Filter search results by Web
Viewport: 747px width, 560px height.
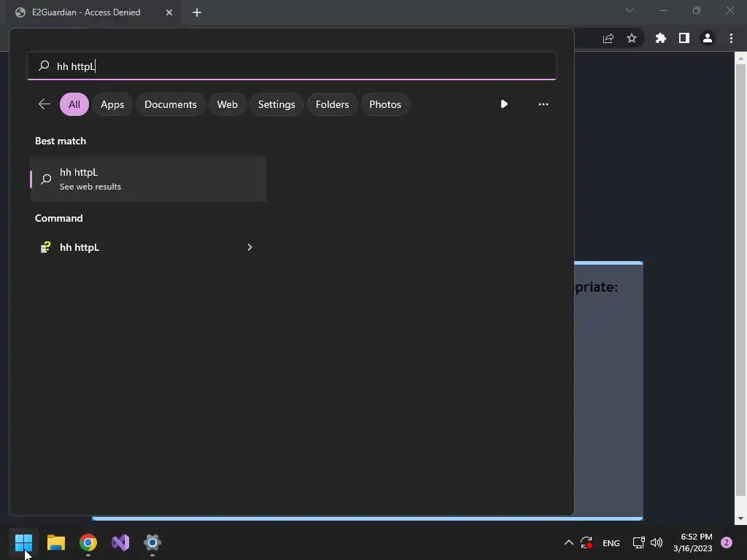[x=228, y=104]
